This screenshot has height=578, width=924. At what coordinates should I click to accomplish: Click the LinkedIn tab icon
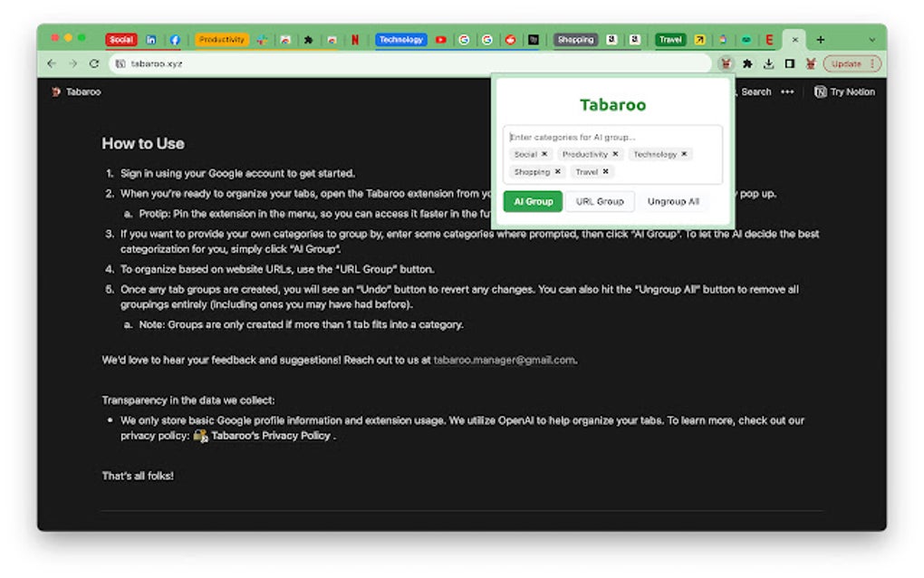click(x=151, y=39)
